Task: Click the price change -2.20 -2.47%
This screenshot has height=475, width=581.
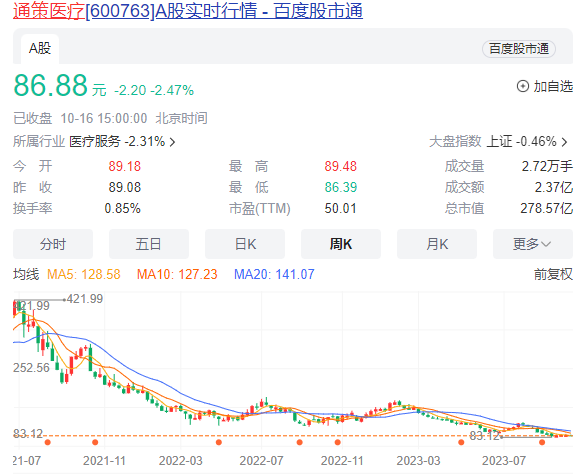Action: click(154, 90)
